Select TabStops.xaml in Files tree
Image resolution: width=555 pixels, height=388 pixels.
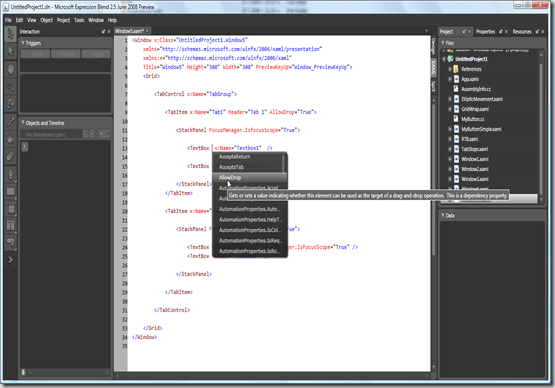[x=474, y=149]
